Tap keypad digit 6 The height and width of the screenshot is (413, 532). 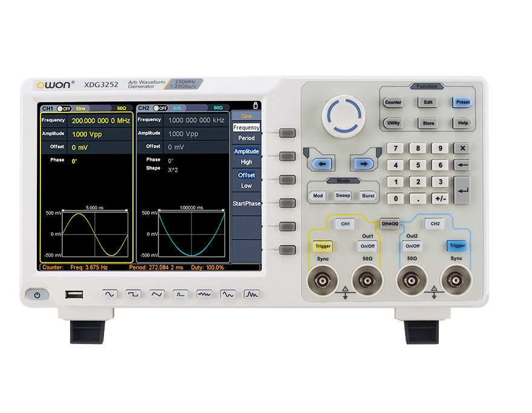tap(440, 165)
